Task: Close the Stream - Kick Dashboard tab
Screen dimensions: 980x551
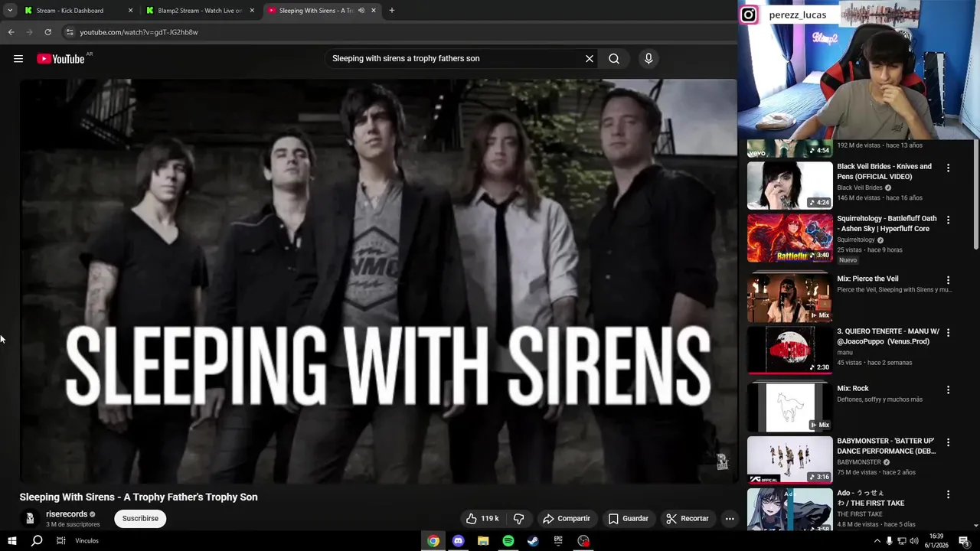Action: coord(131,11)
